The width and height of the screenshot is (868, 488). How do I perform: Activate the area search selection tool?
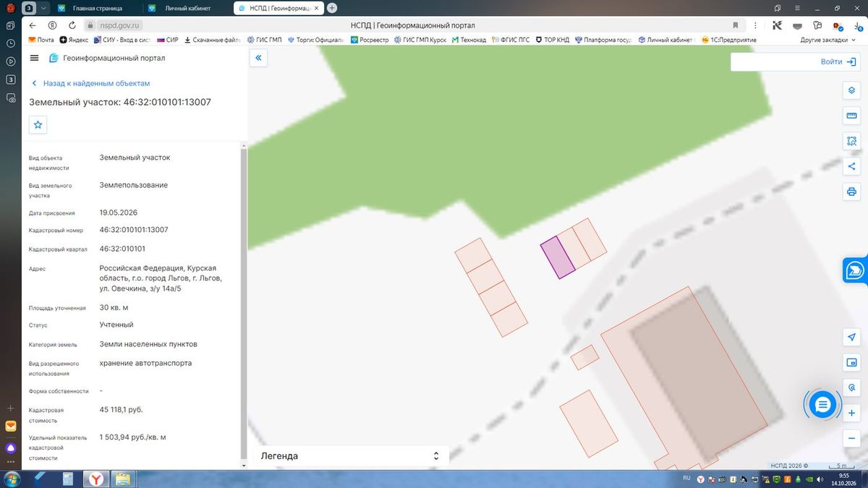coord(851,141)
